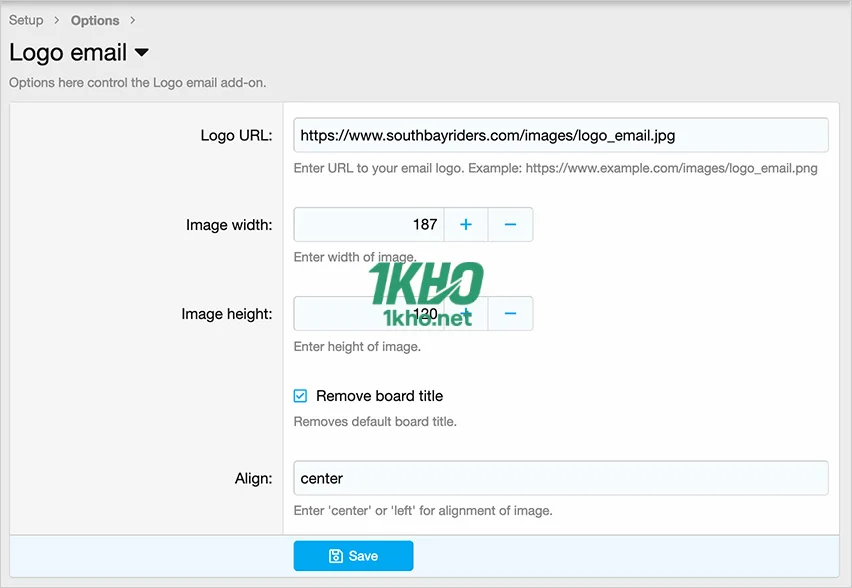This screenshot has width=852, height=588.
Task: Expand the Logo email title dropdown arrow
Action: click(x=141, y=52)
